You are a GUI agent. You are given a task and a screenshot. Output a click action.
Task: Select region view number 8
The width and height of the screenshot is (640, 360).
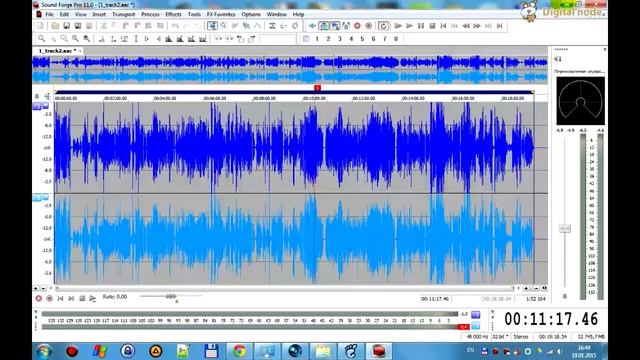[x=396, y=39]
